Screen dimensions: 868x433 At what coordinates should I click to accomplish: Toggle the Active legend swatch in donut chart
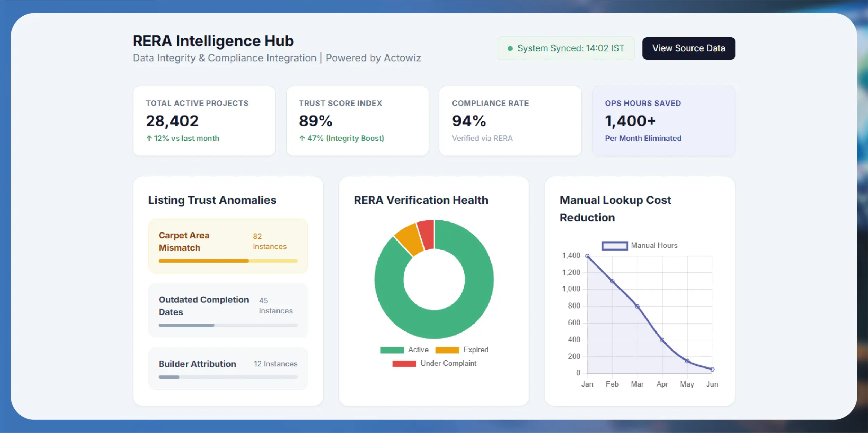click(x=392, y=350)
